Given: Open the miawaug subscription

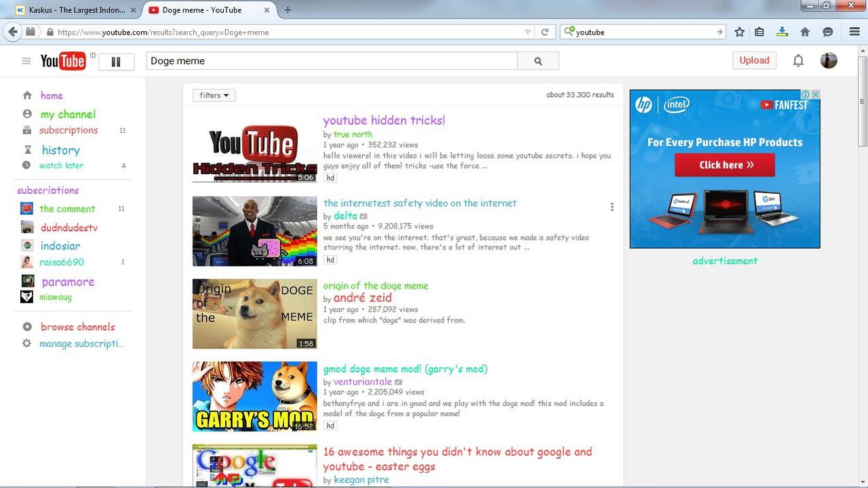Looking at the screenshot, I should click(56, 297).
